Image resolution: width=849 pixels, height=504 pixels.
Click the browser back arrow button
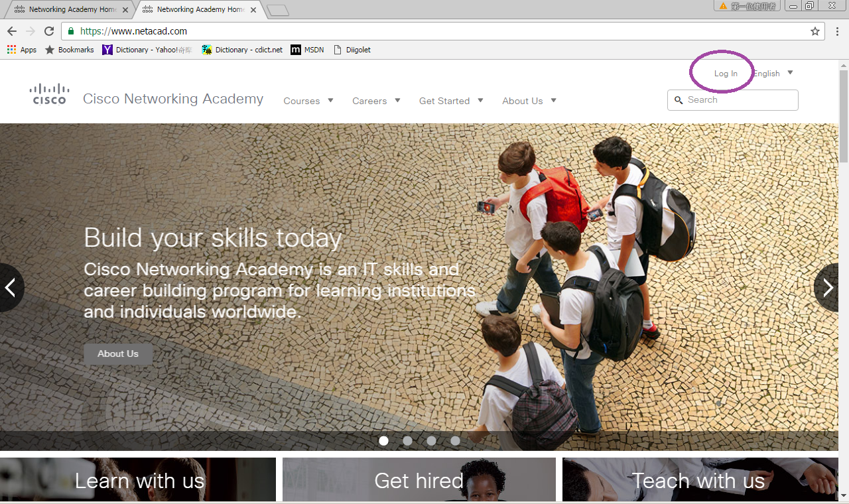click(12, 31)
